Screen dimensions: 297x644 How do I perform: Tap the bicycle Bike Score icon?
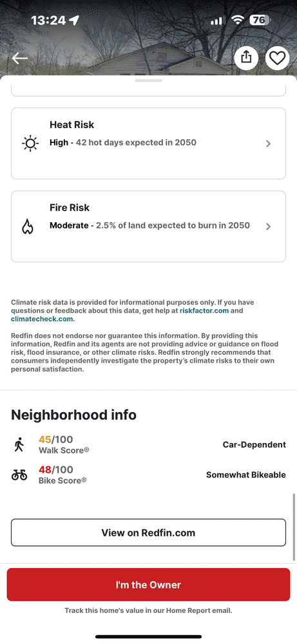tap(19, 475)
